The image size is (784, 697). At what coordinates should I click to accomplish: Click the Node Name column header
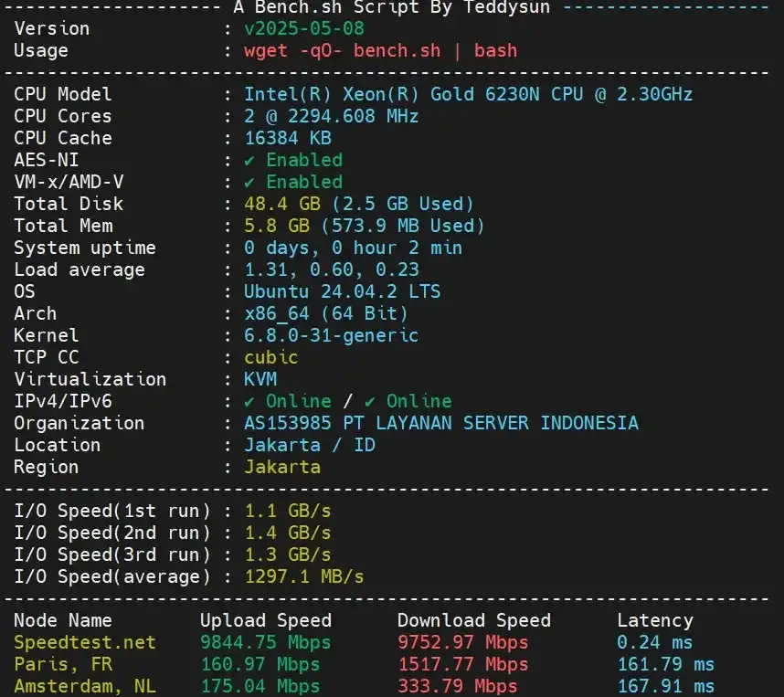pyautogui.click(x=63, y=620)
